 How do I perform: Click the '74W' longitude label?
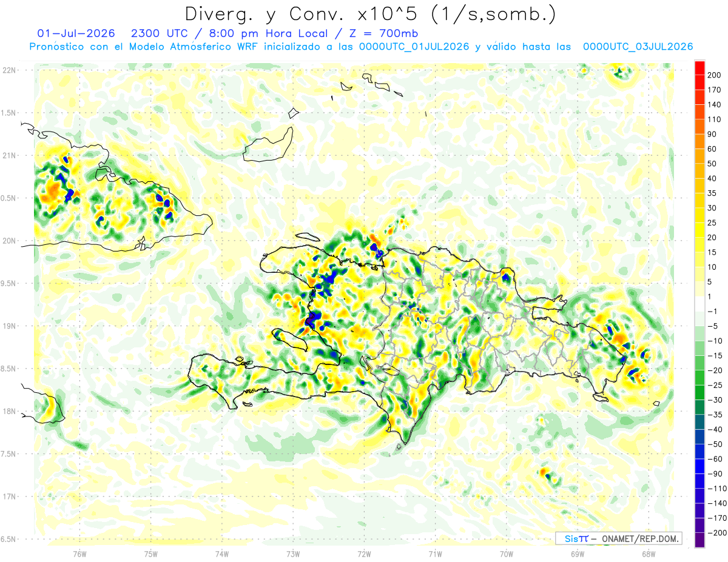click(x=222, y=554)
